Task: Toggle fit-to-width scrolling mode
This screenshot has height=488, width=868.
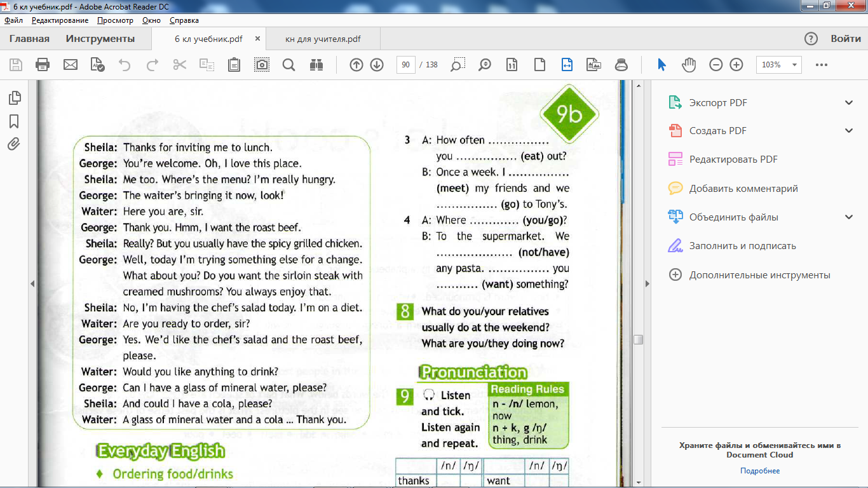Action: [567, 65]
